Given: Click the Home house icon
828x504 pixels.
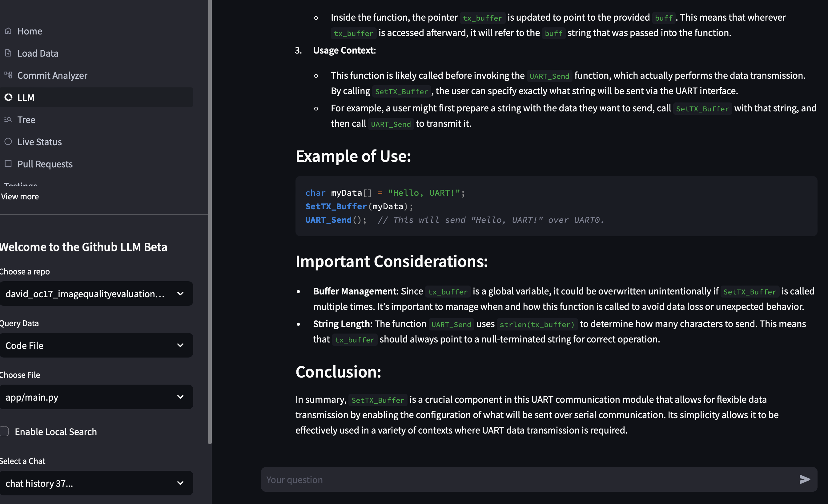Looking at the screenshot, I should pos(8,31).
